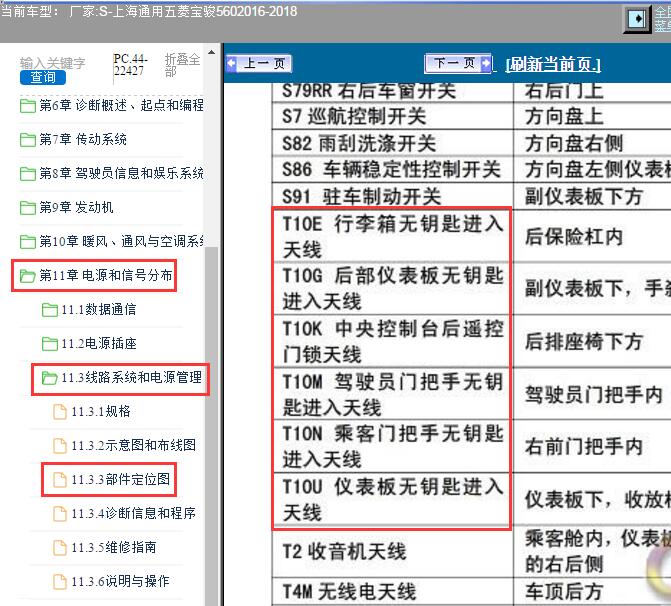Viewport: 671px width, 606px height.
Task: Select location cell 驾驶员门把手内
Action: pyautogui.click(x=592, y=394)
